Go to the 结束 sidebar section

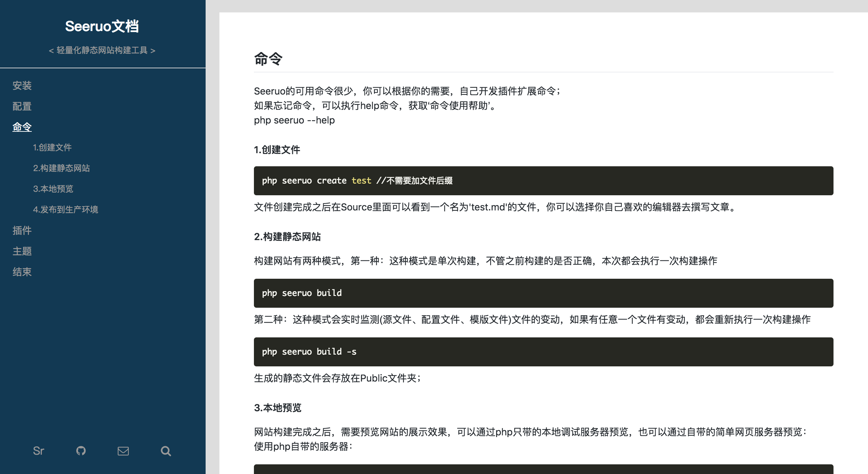click(22, 272)
